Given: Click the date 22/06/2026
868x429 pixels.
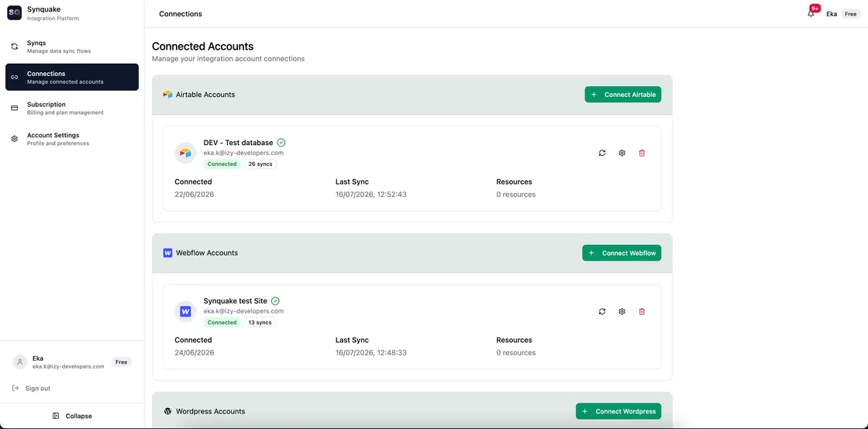Looking at the screenshot, I should [x=195, y=195].
